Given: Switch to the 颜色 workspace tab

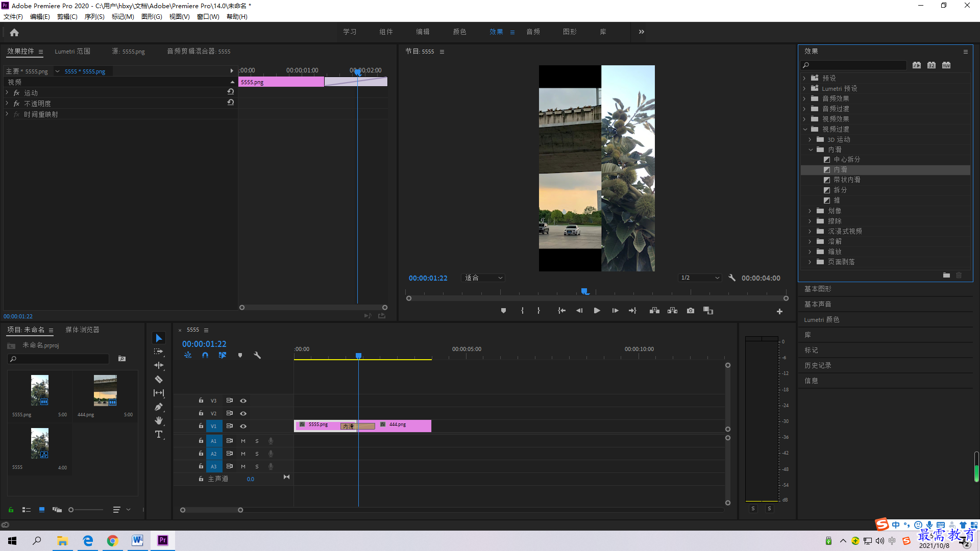Looking at the screenshot, I should pyautogui.click(x=459, y=32).
